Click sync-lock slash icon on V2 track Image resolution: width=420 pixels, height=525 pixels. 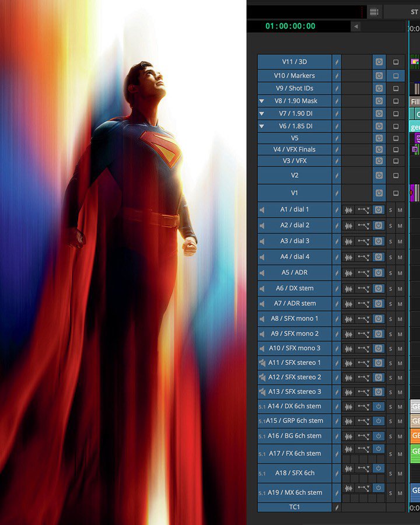point(337,175)
